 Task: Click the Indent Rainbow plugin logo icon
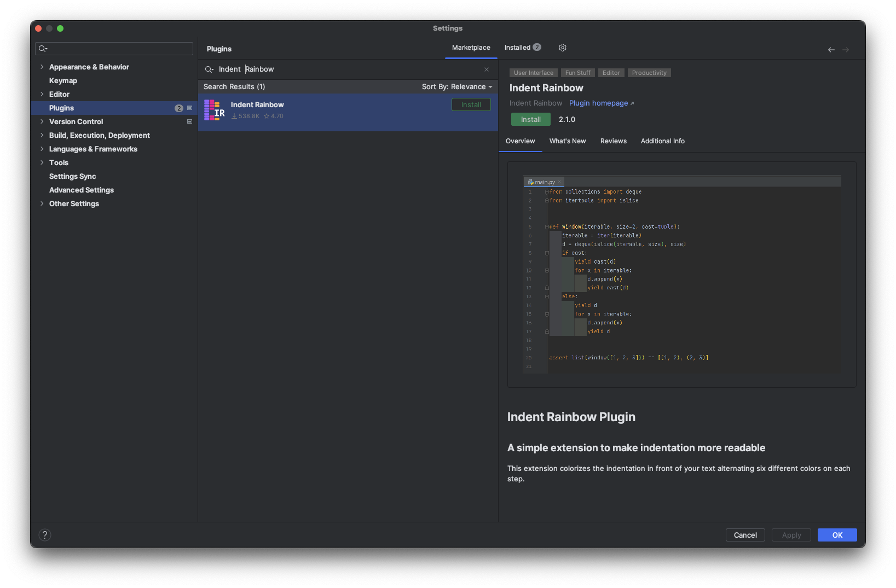215,110
